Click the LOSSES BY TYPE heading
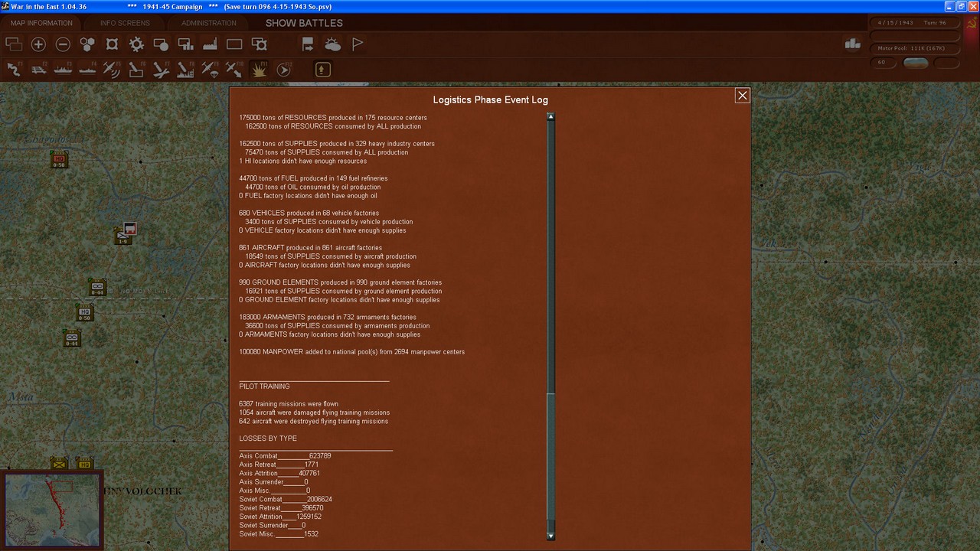The width and height of the screenshot is (980, 551). tap(268, 439)
